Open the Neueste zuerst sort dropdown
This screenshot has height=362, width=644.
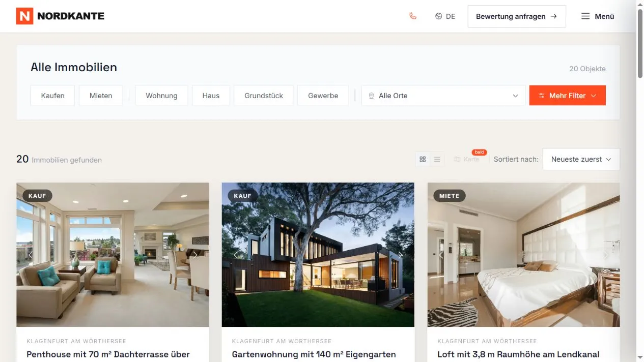coord(581,159)
